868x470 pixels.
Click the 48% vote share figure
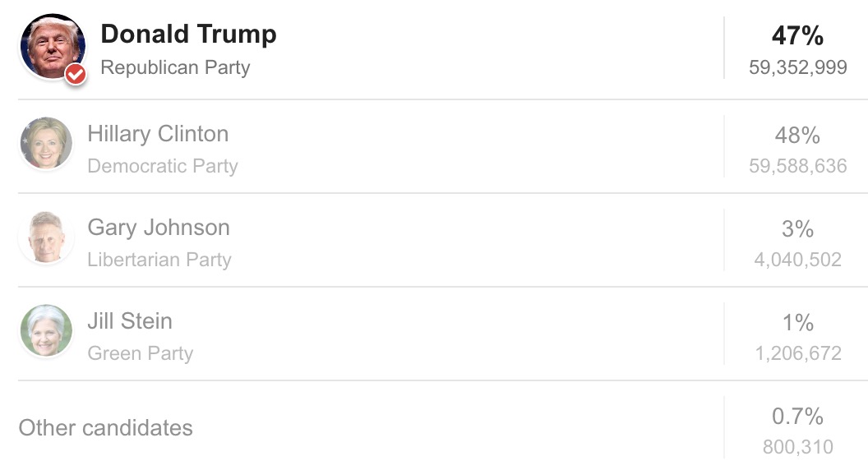(x=797, y=135)
